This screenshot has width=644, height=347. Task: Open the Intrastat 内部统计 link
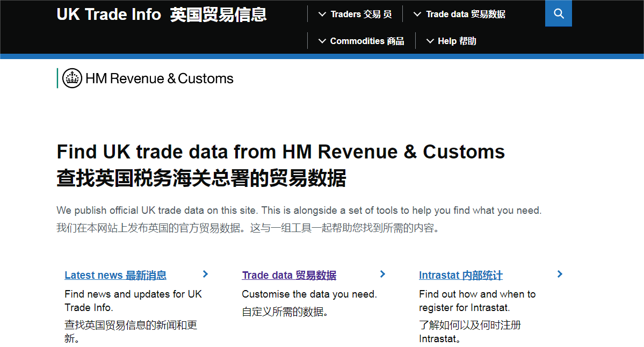tap(460, 275)
